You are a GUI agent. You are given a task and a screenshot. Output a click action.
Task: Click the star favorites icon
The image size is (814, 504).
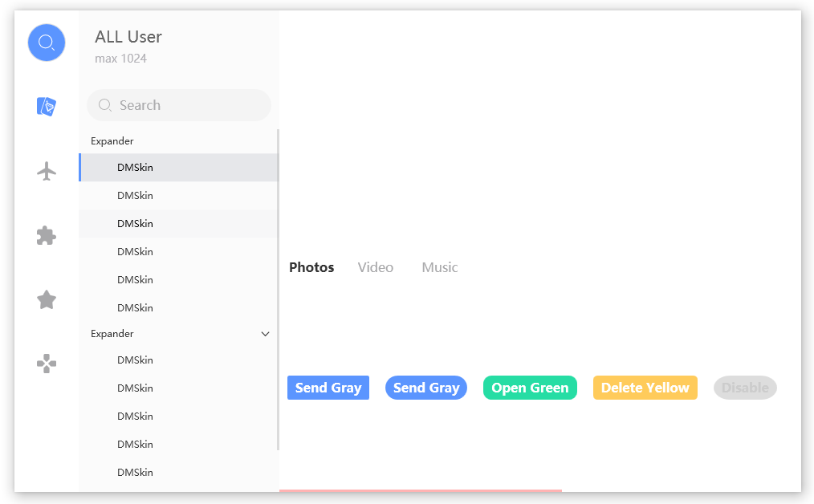[x=47, y=300]
